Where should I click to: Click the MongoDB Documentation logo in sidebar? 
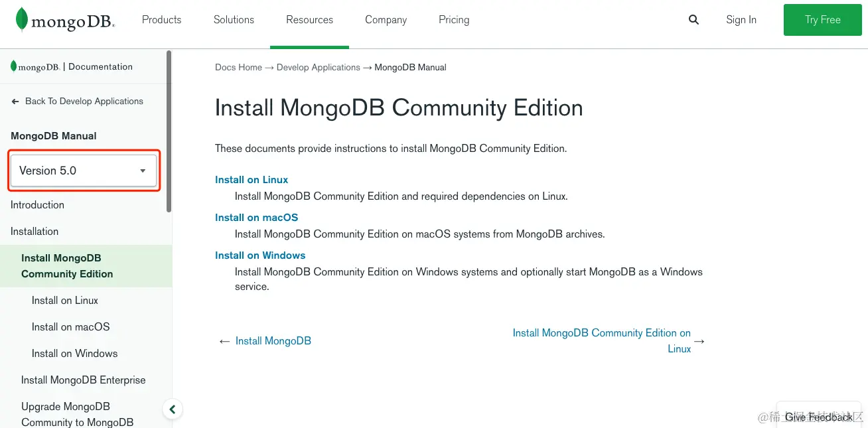point(72,66)
